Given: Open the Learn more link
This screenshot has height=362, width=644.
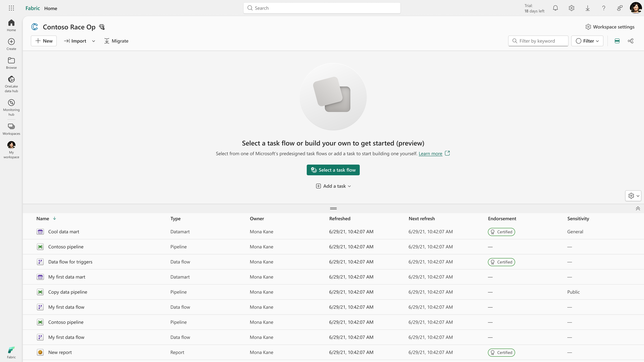Looking at the screenshot, I should (x=430, y=154).
